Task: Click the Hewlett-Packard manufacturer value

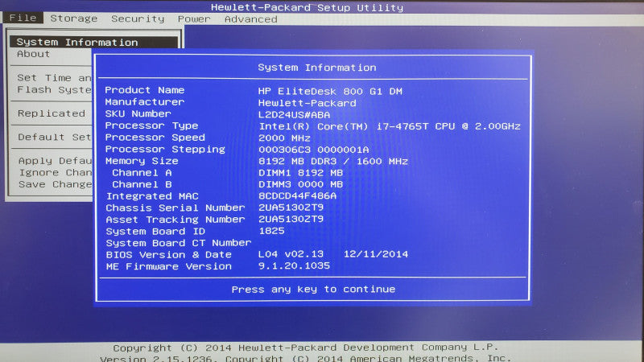Action: (308, 103)
